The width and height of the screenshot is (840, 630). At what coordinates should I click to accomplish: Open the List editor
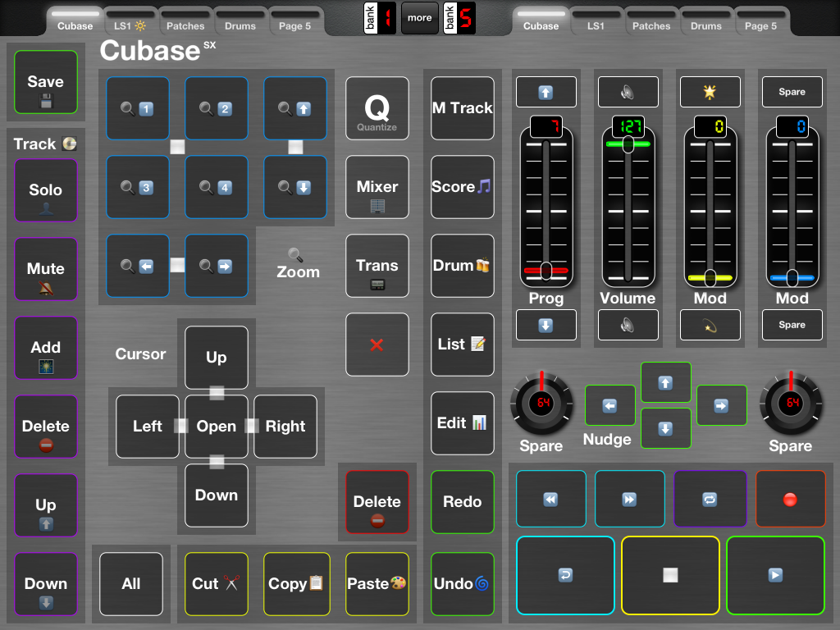coord(463,345)
